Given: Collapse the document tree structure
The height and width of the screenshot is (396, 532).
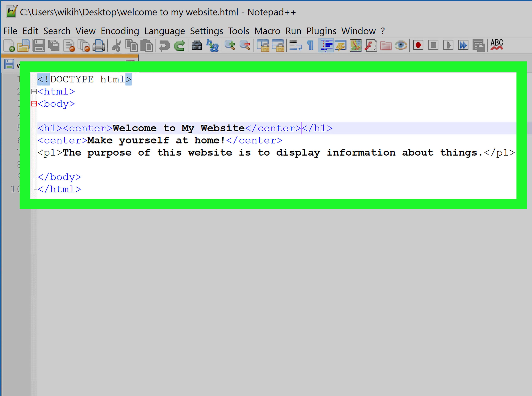Looking at the screenshot, I should coord(34,91).
